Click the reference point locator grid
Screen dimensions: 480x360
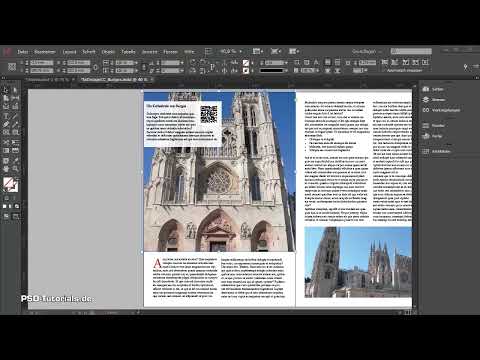(12, 67)
